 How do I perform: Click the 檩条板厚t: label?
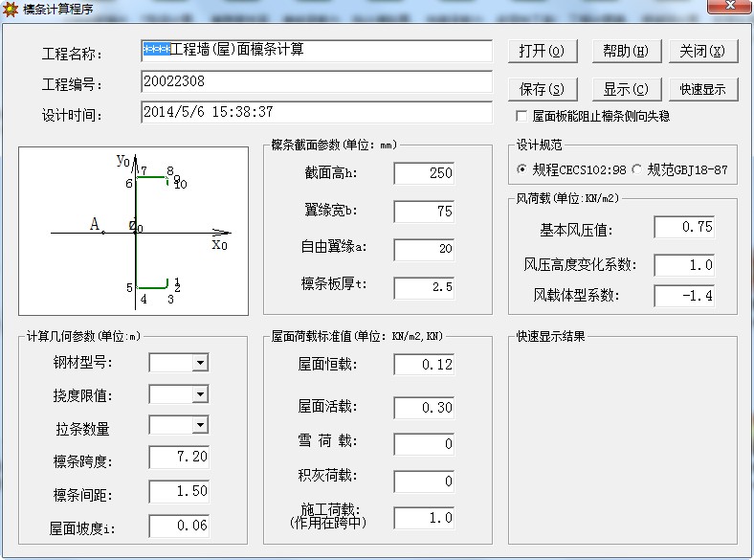[334, 284]
